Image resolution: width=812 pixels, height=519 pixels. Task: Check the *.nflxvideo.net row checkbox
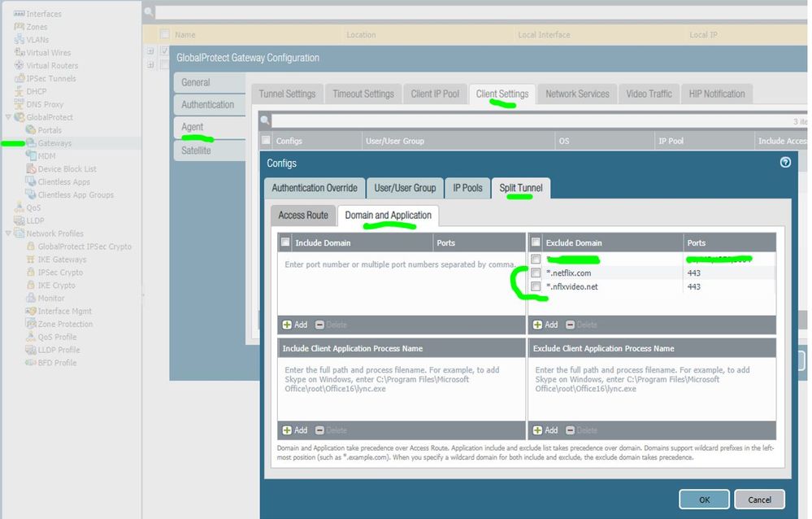tap(536, 286)
